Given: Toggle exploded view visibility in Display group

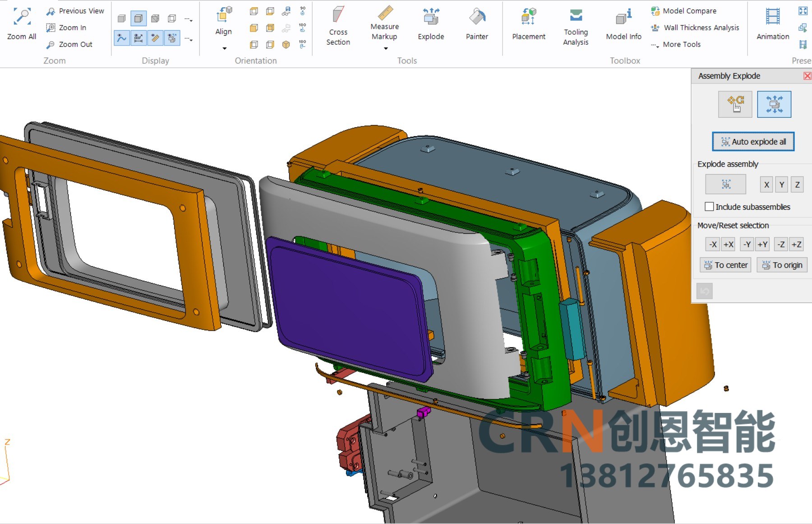Looking at the screenshot, I should click(172, 38).
